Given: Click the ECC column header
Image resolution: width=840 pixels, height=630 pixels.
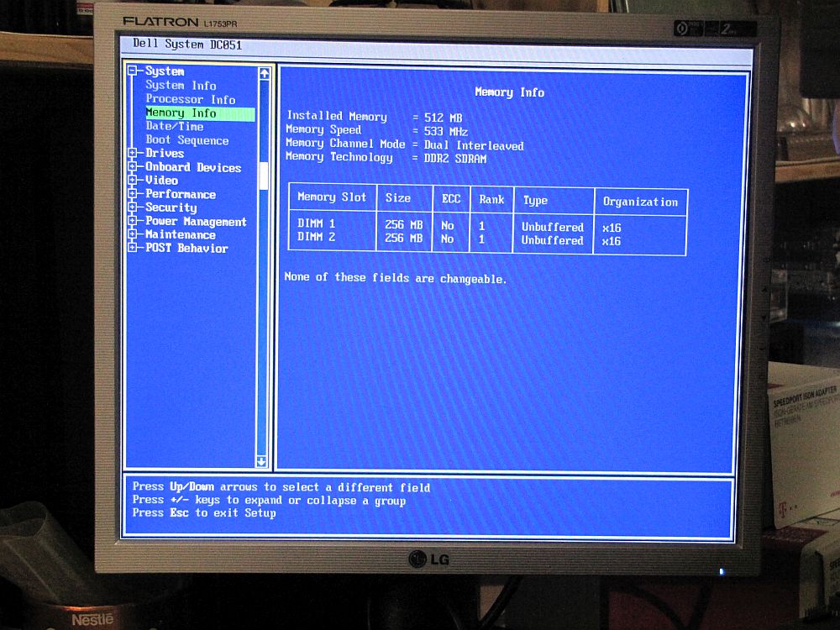Looking at the screenshot, I should point(451,199).
